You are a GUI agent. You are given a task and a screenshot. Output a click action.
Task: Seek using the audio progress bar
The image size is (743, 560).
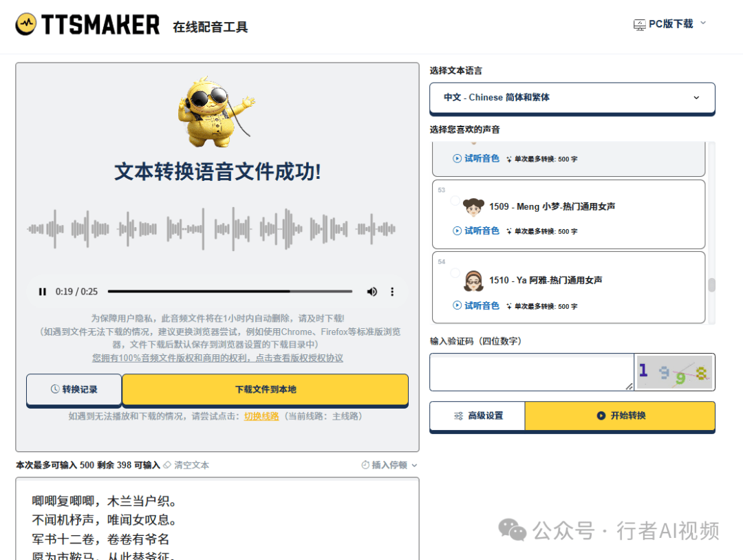click(230, 292)
